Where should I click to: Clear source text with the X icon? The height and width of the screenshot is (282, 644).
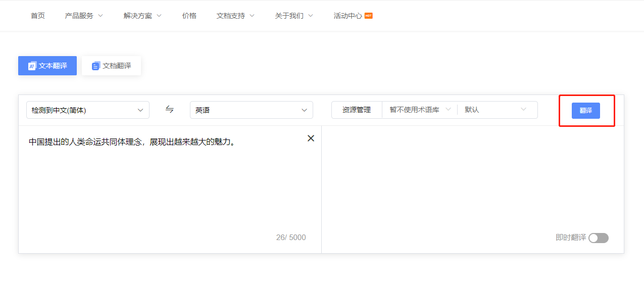coord(311,138)
